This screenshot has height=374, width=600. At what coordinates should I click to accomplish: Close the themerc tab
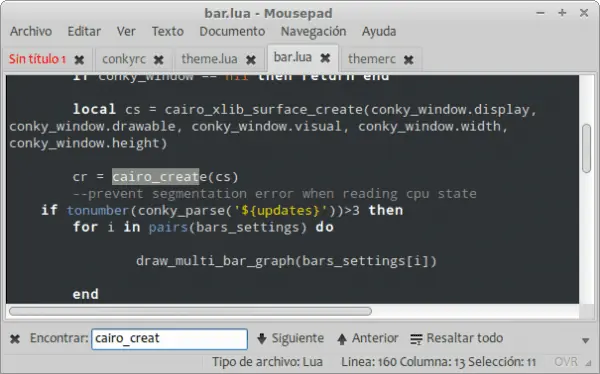(x=409, y=60)
